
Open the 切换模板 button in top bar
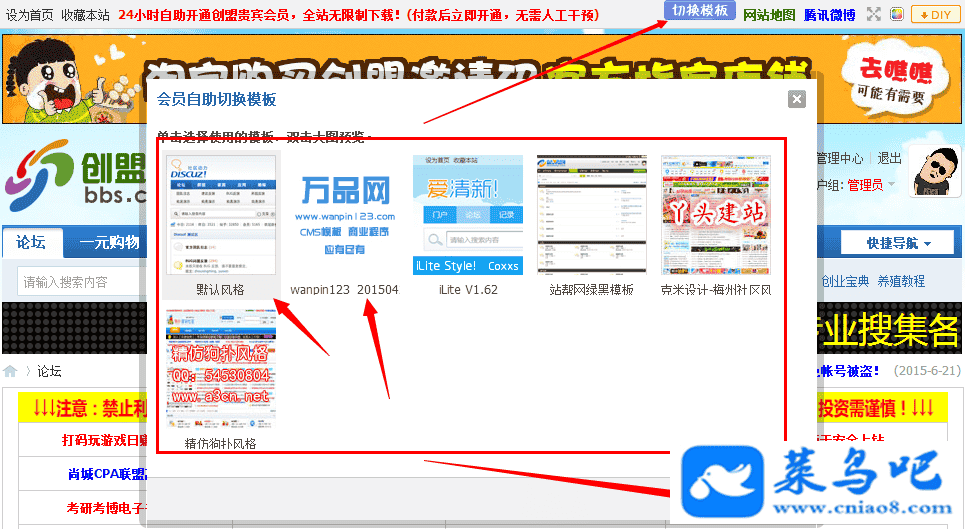tap(700, 10)
